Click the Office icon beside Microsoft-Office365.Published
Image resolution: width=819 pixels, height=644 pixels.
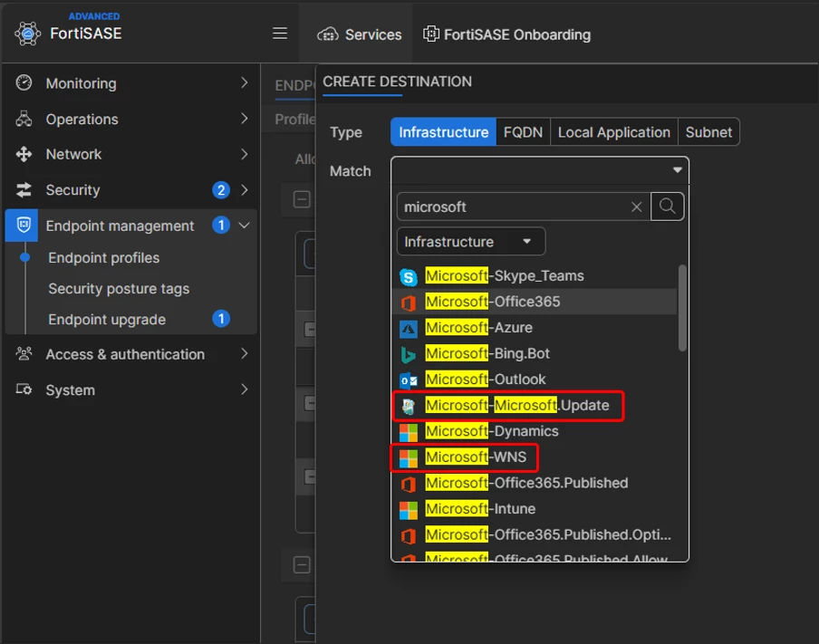point(409,484)
